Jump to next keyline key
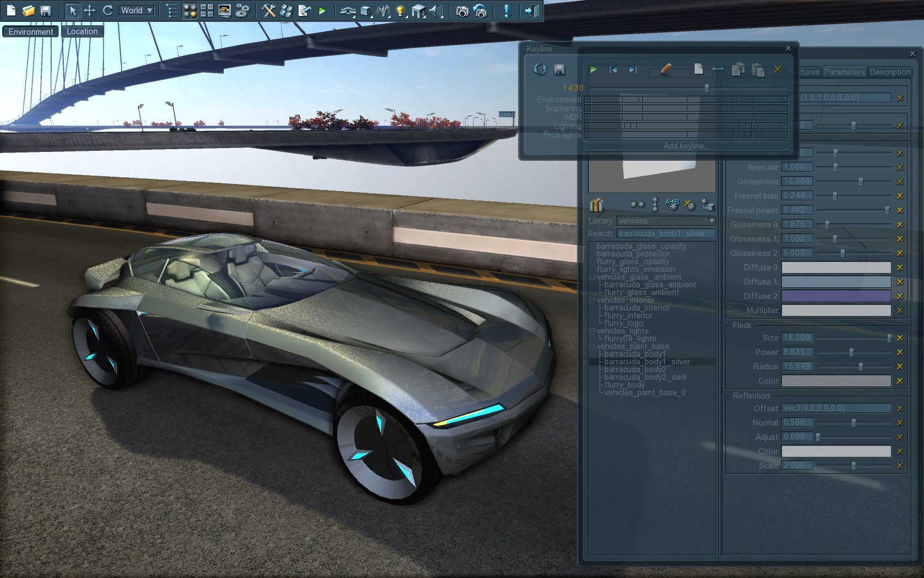Image resolution: width=924 pixels, height=578 pixels. (632, 69)
